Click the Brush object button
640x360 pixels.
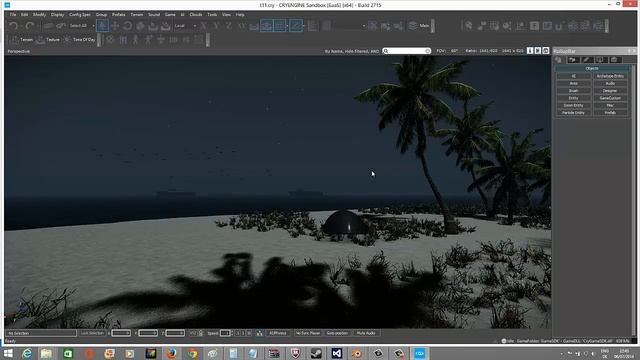(573, 91)
